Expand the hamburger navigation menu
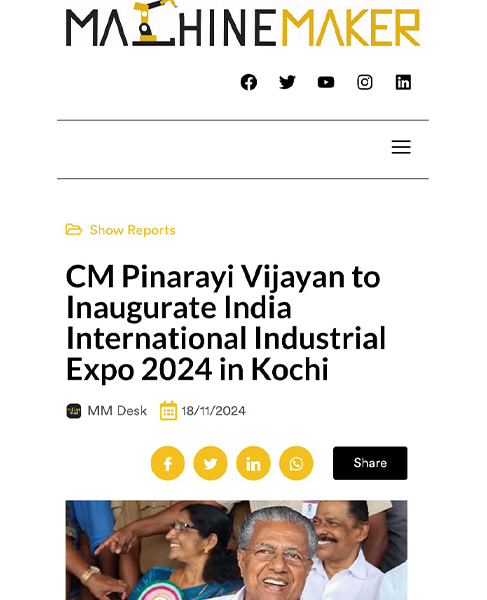The width and height of the screenshot is (487, 600). (x=401, y=147)
